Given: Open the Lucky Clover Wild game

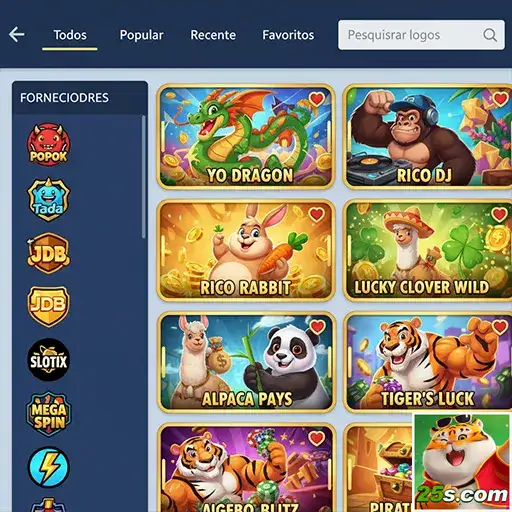Looking at the screenshot, I should [x=428, y=251].
